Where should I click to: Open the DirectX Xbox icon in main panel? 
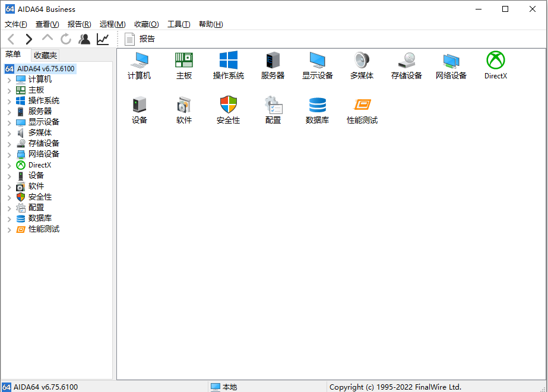tap(495, 61)
